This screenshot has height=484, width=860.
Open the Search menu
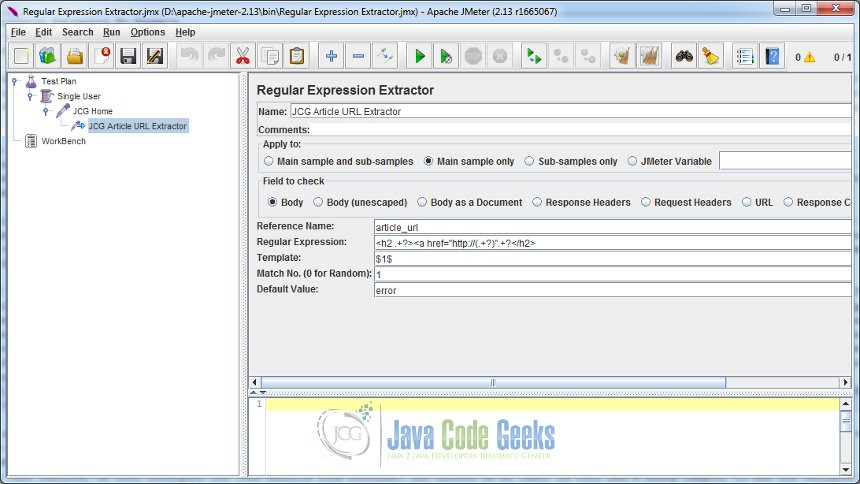(77, 32)
